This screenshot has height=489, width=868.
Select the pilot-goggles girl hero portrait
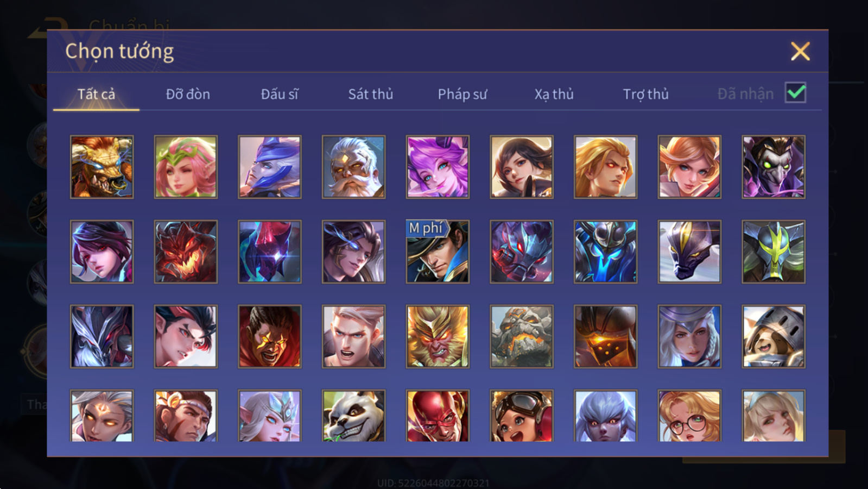(522, 416)
